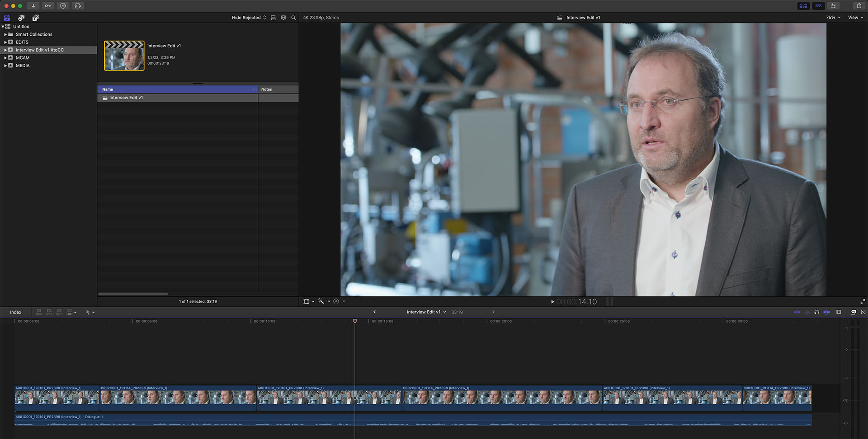Go forward in timeline history
Screen dimensions: 868x439
493,312
